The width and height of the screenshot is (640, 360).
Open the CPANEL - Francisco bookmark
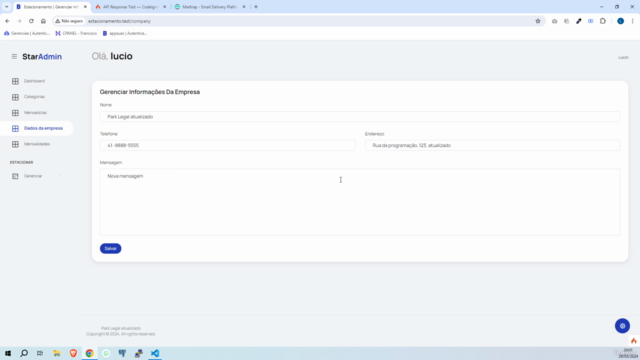coord(76,33)
